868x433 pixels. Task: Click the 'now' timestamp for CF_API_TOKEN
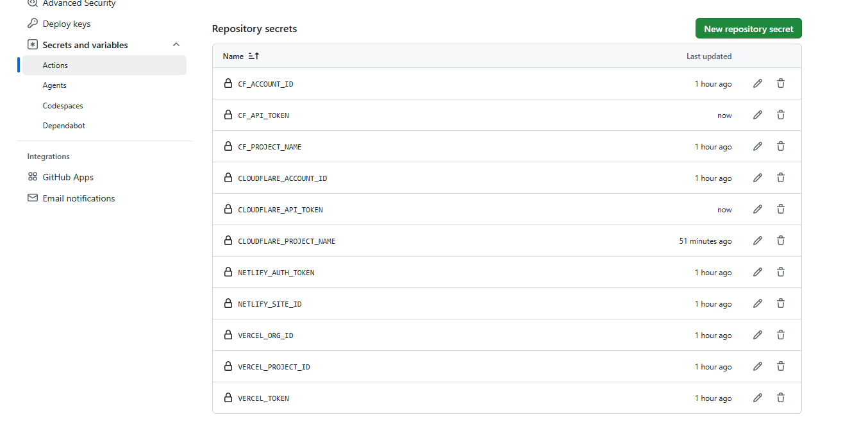(724, 115)
